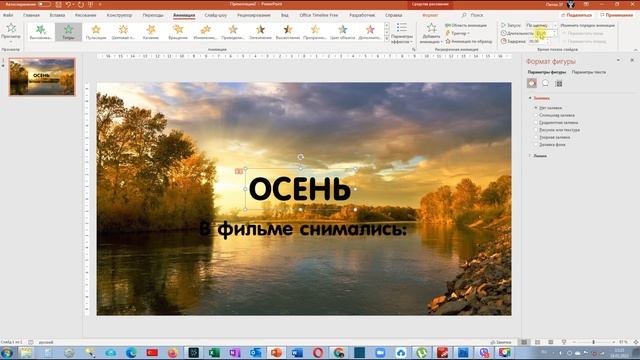The width and height of the screenshot is (640, 360).
Task: Open the Office Timeline Free tab
Action: (x=319, y=15)
